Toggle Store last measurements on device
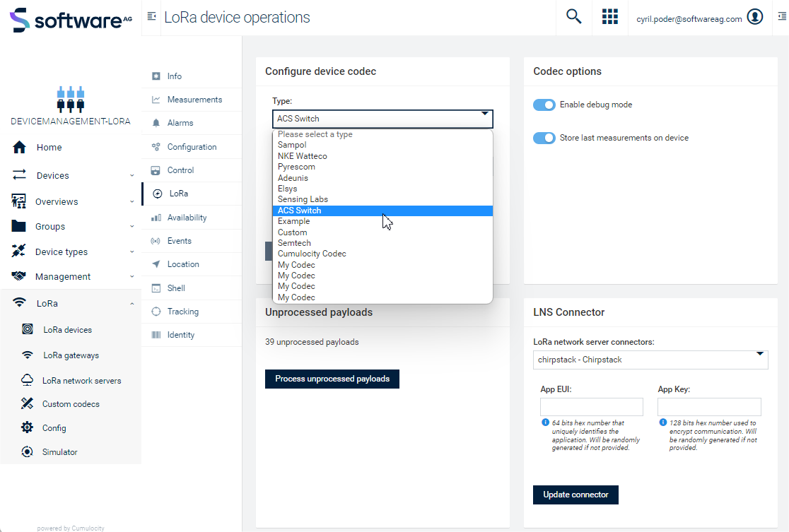 pos(544,138)
